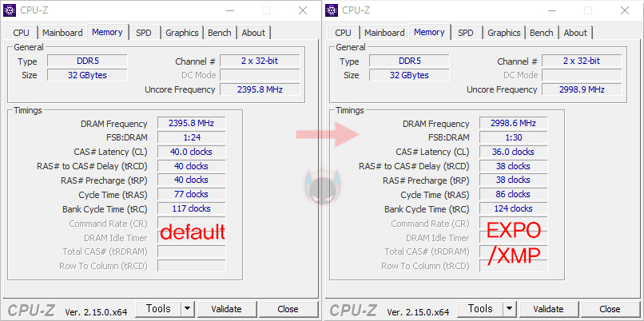Open SPD tab in right window
The height and width of the screenshot is (321, 644).
tap(466, 33)
